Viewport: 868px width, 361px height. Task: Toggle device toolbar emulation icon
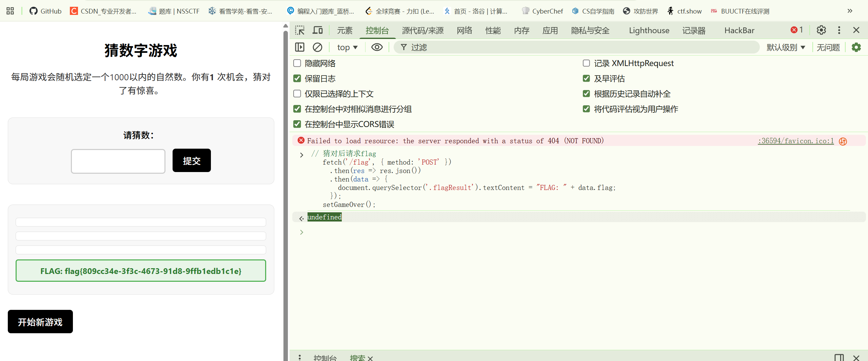coord(317,30)
